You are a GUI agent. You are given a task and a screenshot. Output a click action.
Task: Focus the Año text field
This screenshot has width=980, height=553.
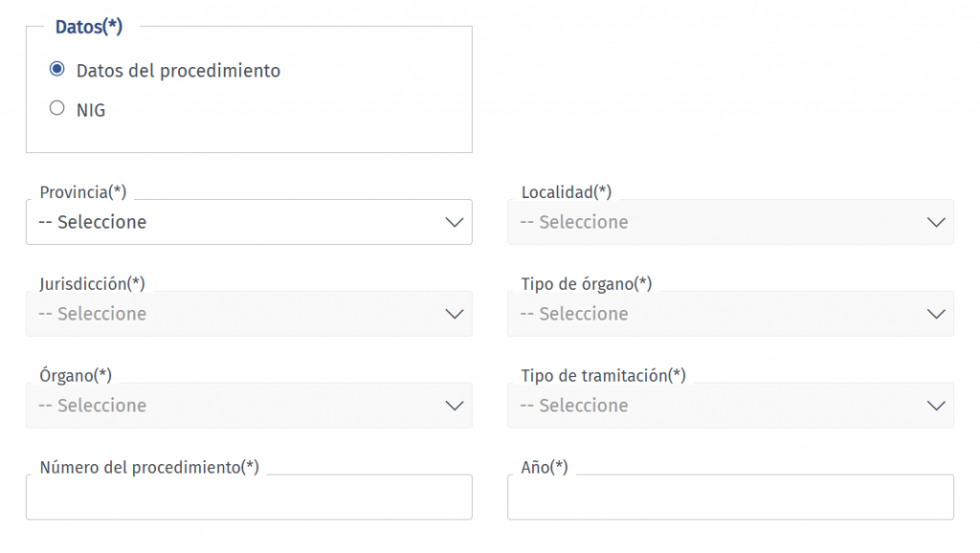(x=730, y=498)
